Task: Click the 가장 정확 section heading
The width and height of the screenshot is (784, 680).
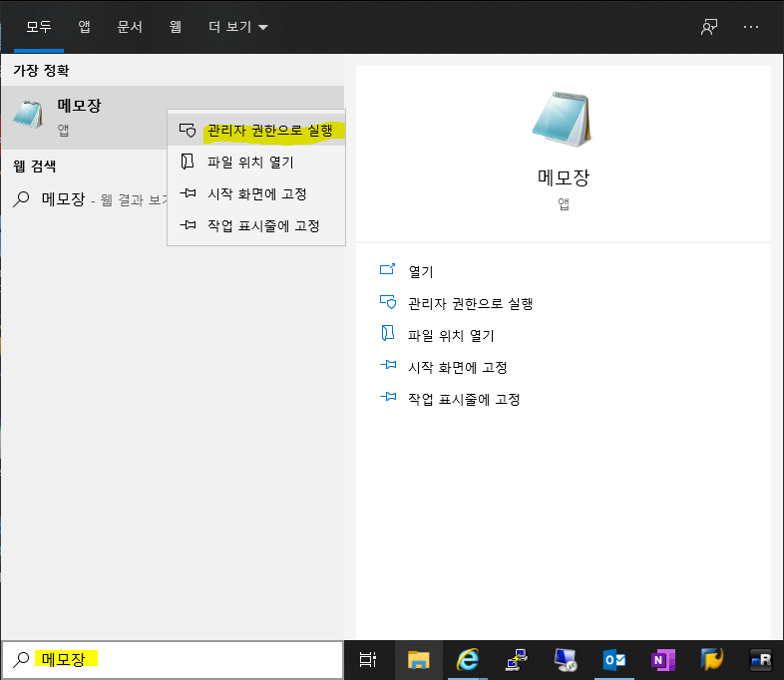Action: (41, 71)
